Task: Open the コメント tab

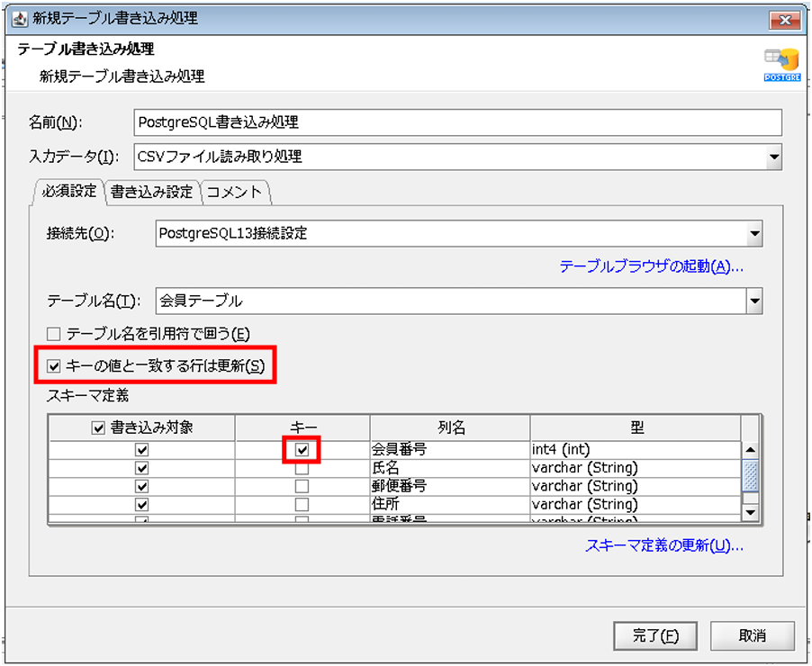Action: coord(234,192)
